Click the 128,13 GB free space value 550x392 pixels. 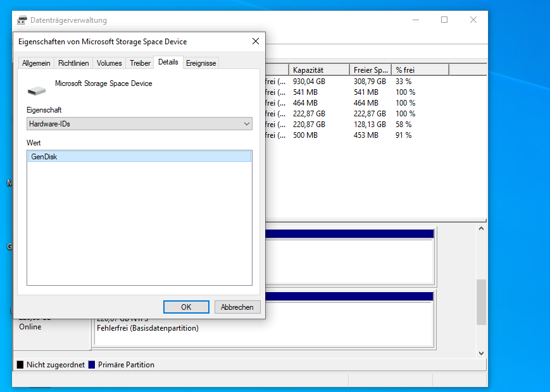370,125
